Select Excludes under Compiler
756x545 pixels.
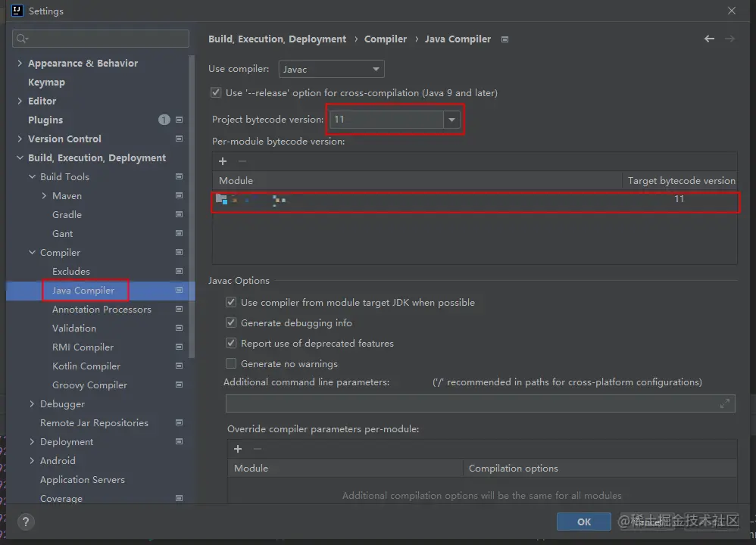(71, 271)
